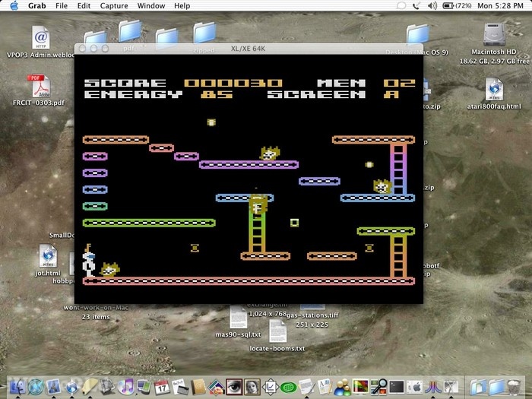Viewport: 532px width, 399px height.
Task: Open the two-people buddies icon in Dock
Action: (x=342, y=387)
